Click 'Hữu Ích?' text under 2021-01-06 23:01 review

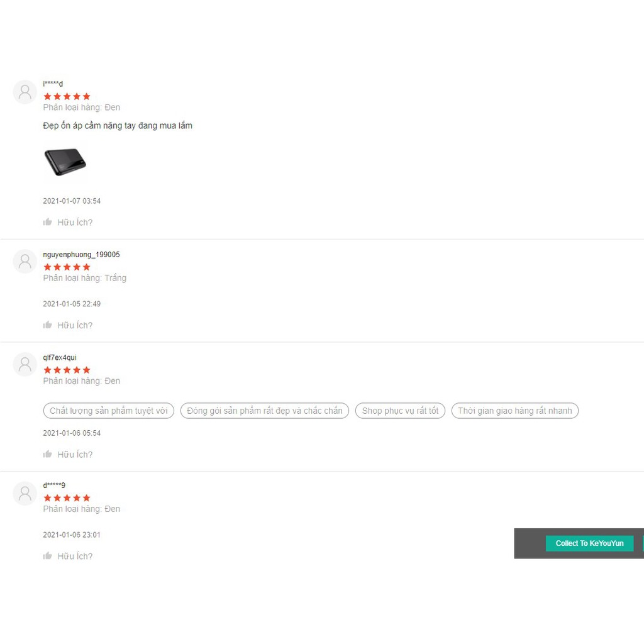click(75, 556)
